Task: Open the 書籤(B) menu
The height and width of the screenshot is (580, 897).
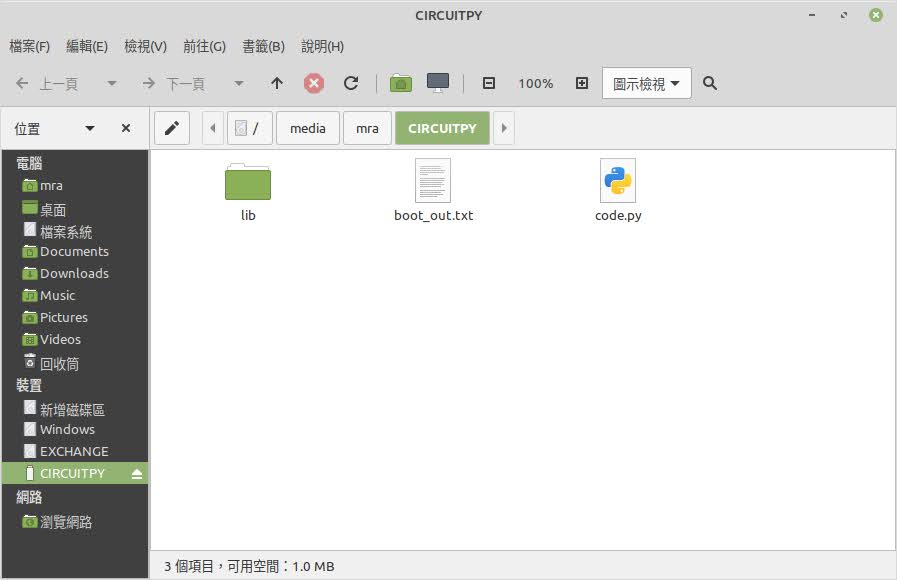Action: point(263,46)
